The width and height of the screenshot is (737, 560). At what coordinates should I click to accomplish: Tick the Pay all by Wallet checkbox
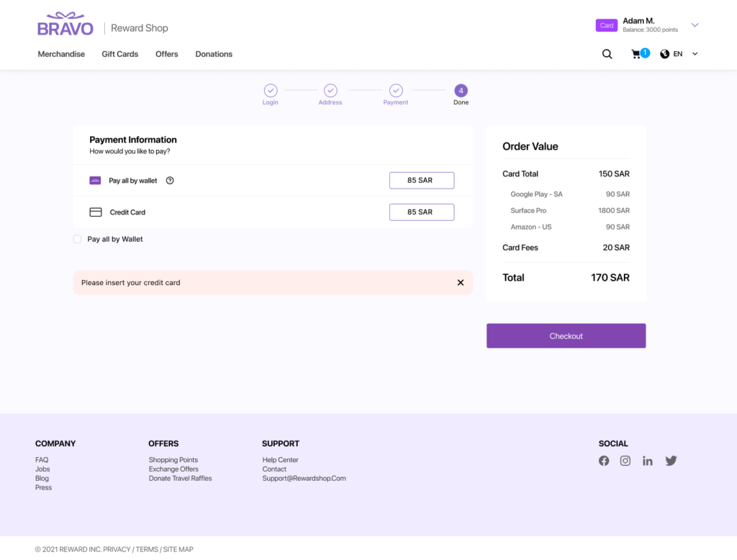[x=77, y=239]
